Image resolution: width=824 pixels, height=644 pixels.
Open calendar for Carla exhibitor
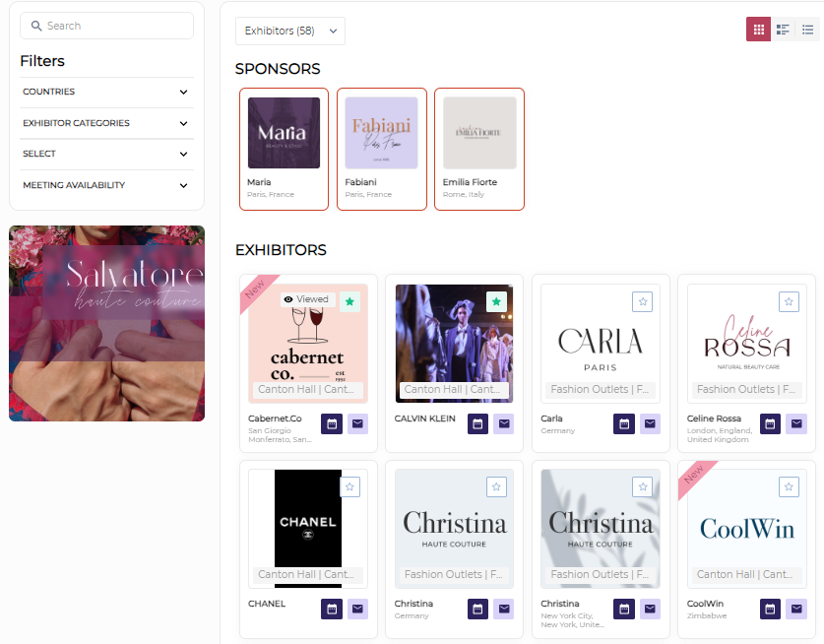coord(624,423)
